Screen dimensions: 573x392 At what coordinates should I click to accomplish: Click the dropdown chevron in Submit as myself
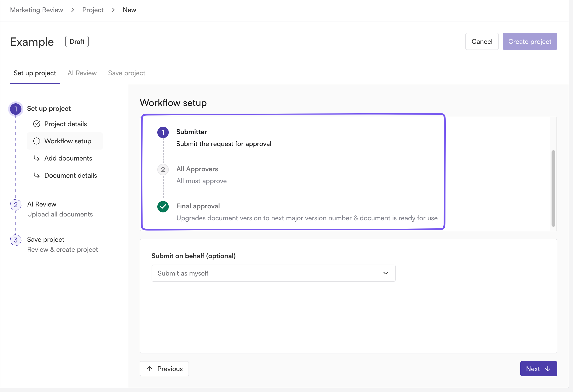[386, 273]
